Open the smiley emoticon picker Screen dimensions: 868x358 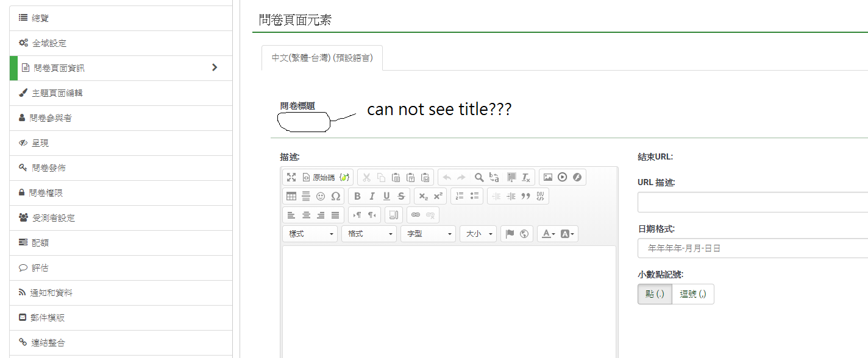click(x=321, y=196)
